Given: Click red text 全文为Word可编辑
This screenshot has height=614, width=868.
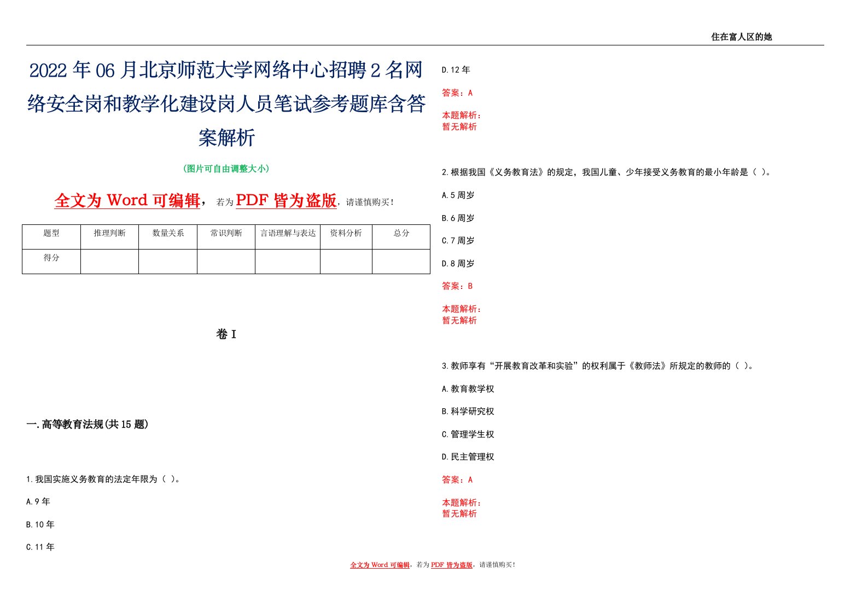Looking at the screenshot, I should pos(127,200).
